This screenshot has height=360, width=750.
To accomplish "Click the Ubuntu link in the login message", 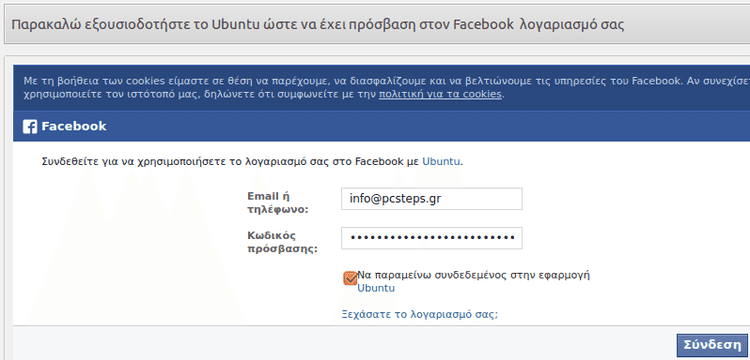I will click(x=441, y=162).
